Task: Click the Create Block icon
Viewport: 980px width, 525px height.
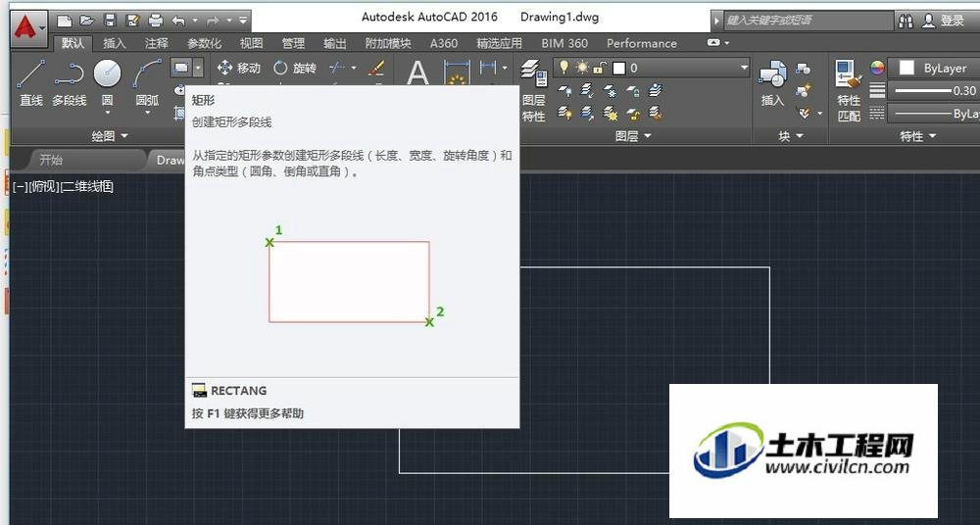Action: pyautogui.click(x=804, y=69)
